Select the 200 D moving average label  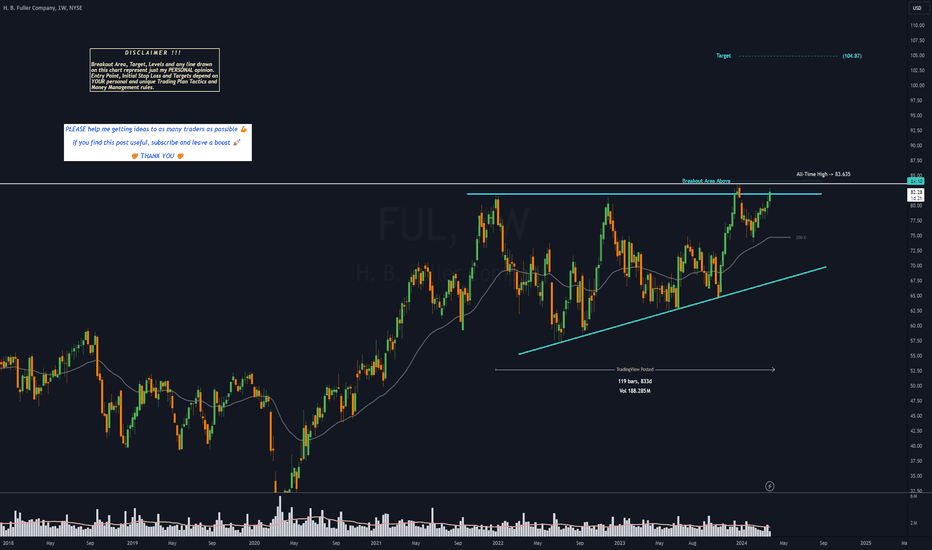tap(801, 238)
